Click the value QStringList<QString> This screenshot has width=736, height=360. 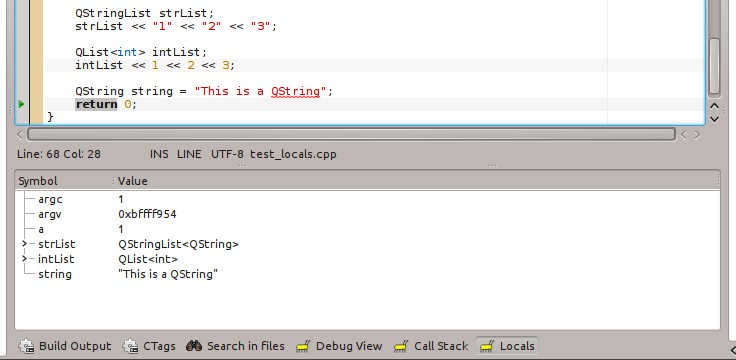click(178, 244)
